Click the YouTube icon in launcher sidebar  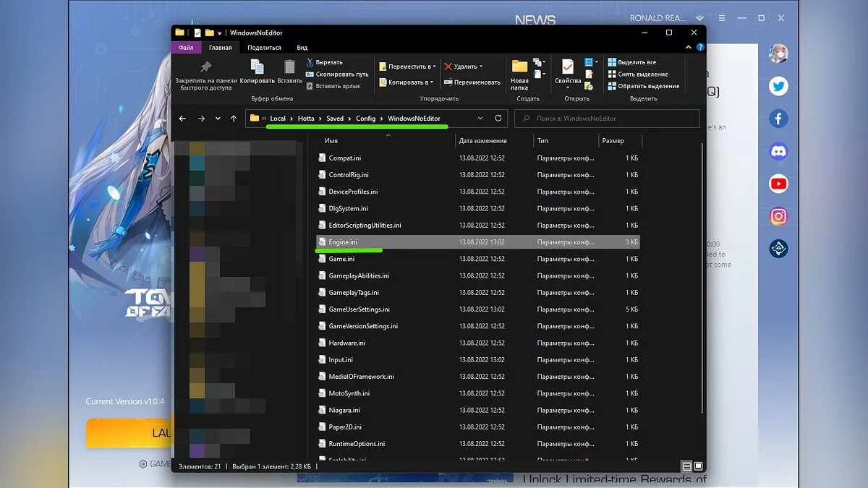778,184
